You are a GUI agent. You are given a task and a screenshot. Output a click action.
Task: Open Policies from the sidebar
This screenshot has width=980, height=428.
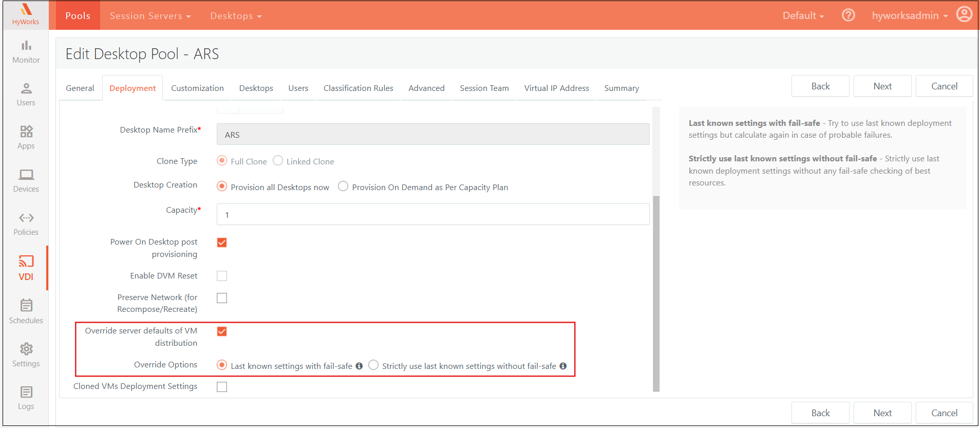[26, 224]
